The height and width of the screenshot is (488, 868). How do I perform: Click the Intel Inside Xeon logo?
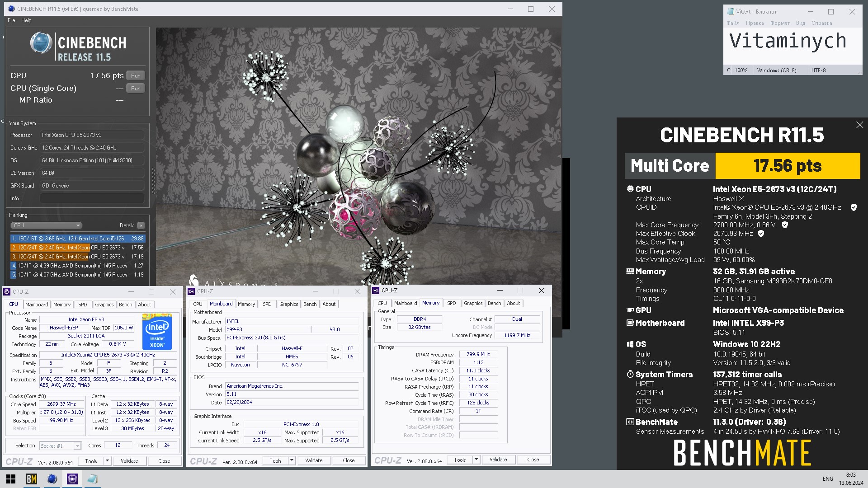pyautogui.click(x=157, y=332)
